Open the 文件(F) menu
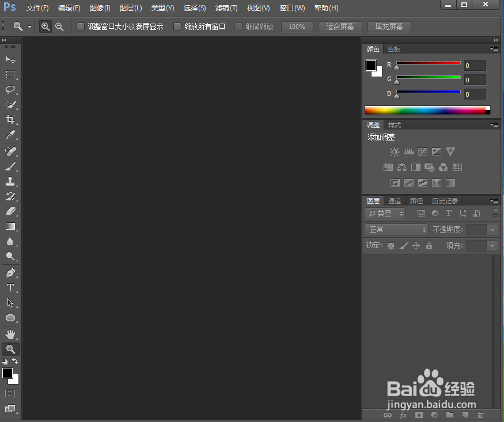The image size is (504, 422). click(37, 7)
